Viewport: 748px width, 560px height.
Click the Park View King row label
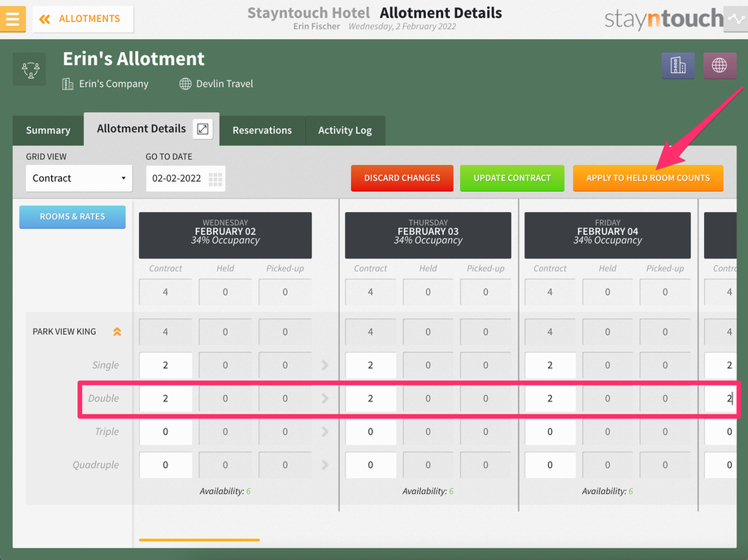coord(64,332)
